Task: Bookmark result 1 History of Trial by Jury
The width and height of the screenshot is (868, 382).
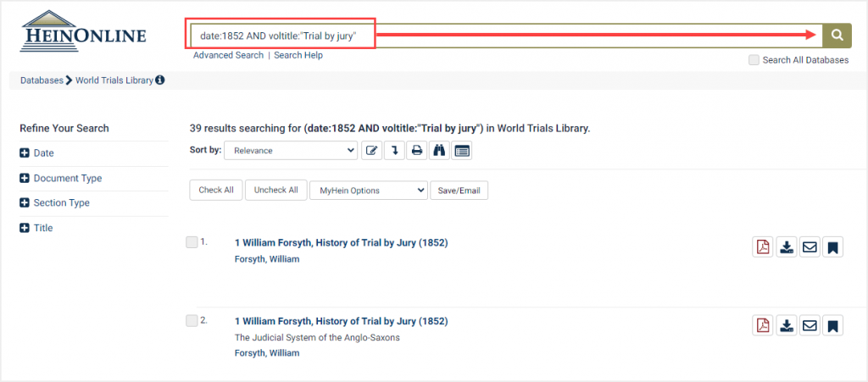Action: (x=832, y=247)
